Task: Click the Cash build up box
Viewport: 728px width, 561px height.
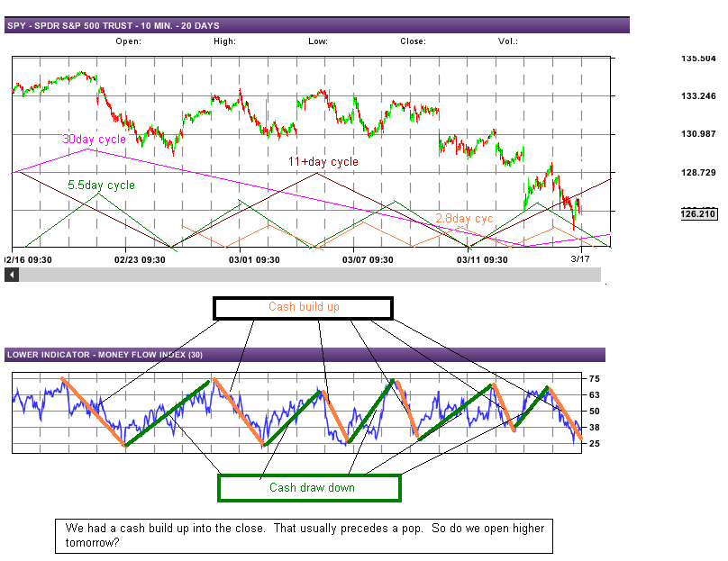Action: pyautogui.click(x=303, y=308)
